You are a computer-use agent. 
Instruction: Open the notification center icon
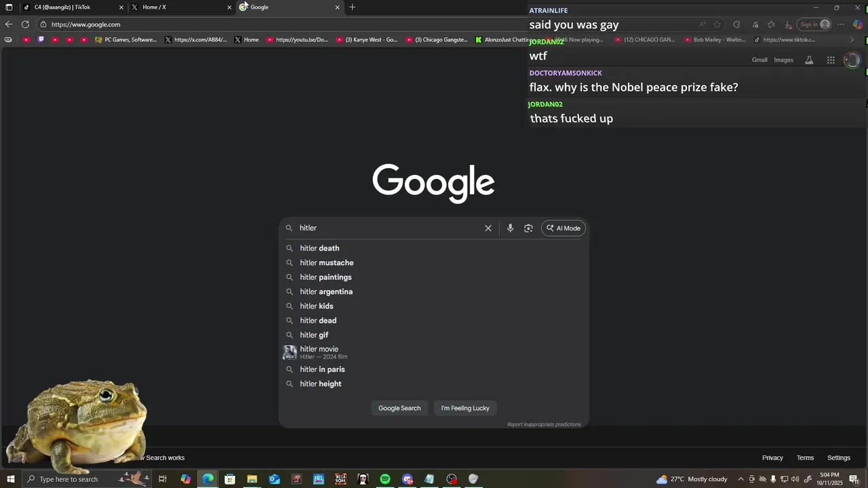854,479
